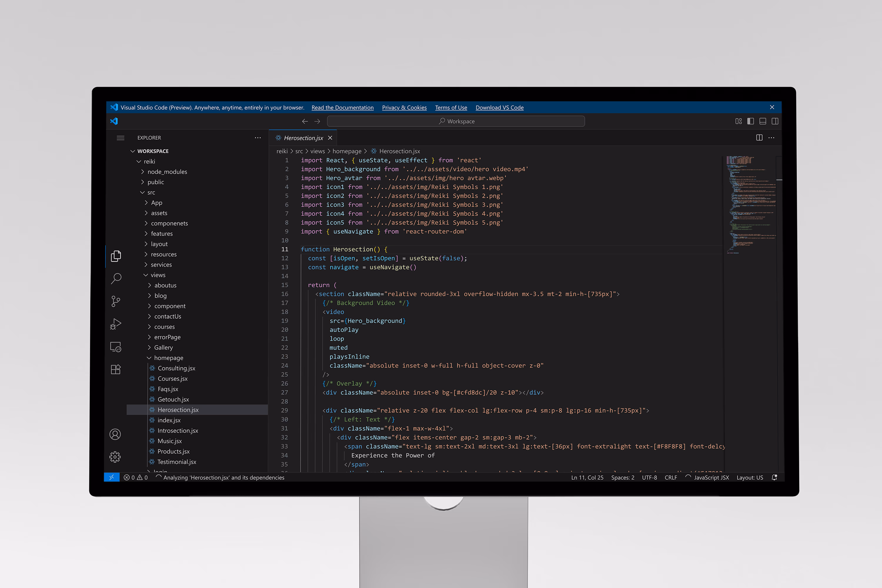Open the Manage gear menu

(x=115, y=457)
